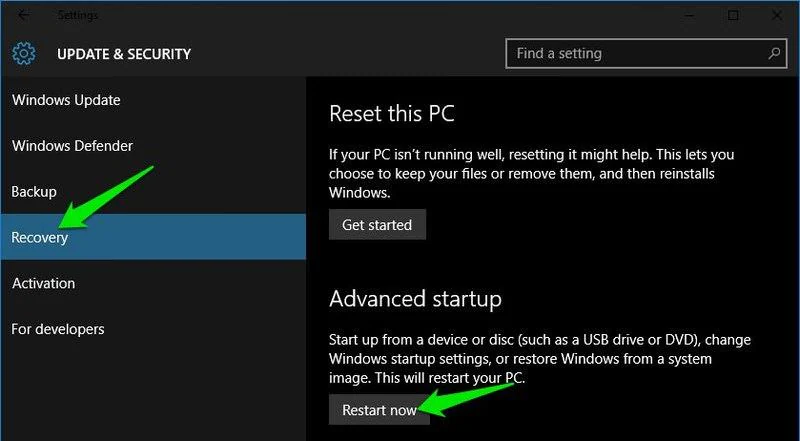Click the Reset this PC description paragraph
Viewport: 800px width, 441px height.
point(532,172)
